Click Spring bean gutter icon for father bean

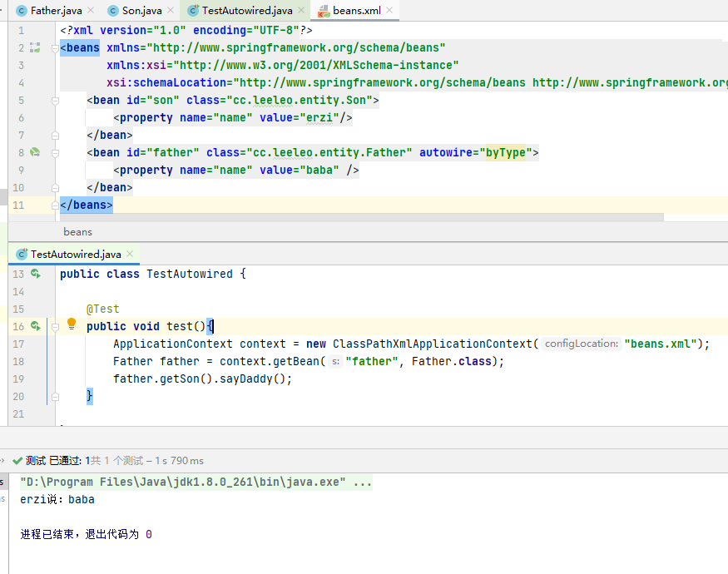(35, 152)
